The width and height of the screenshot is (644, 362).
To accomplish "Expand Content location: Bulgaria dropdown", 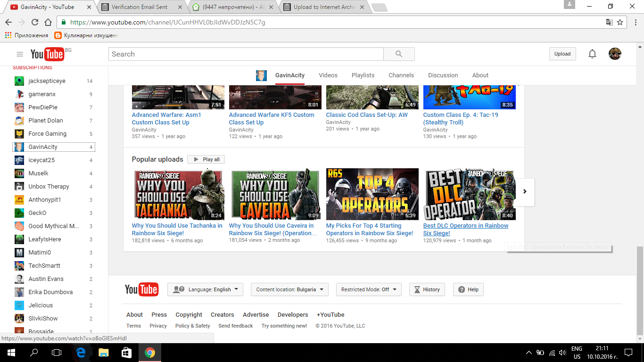I will [289, 289].
